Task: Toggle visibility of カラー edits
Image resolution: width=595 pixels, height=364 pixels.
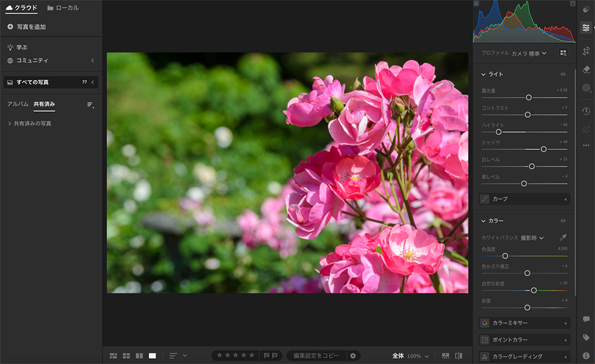Action: click(x=563, y=221)
